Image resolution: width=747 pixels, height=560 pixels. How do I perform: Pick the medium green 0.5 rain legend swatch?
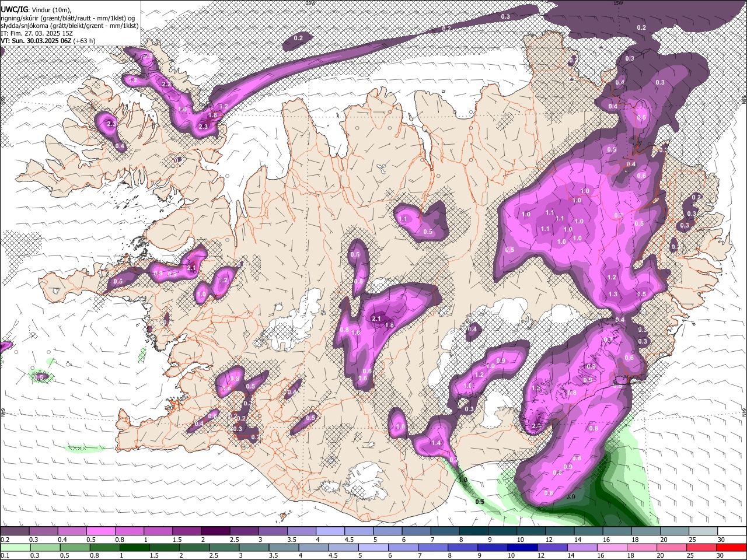pos(75,547)
